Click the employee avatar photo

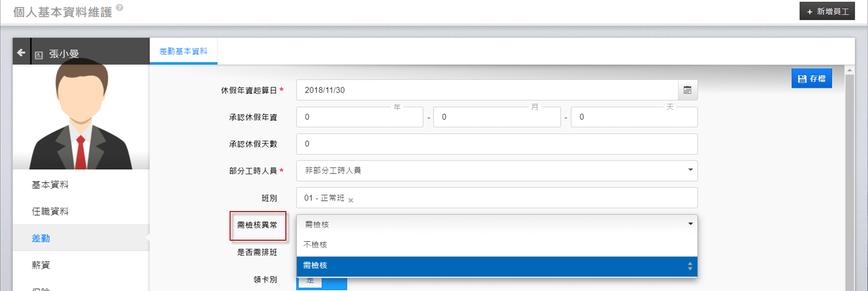pyautogui.click(x=81, y=116)
